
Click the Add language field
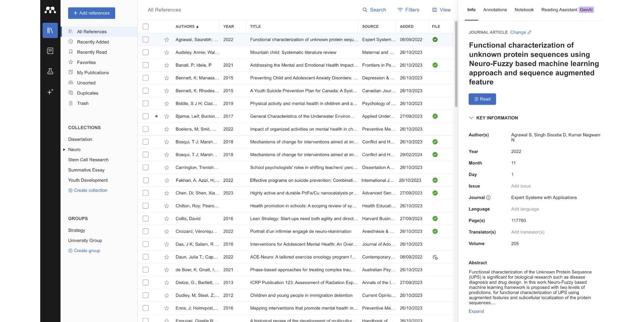coord(525,209)
